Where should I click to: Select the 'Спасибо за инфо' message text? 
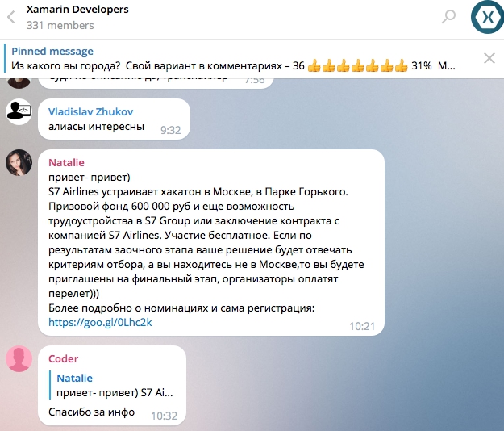(x=92, y=412)
